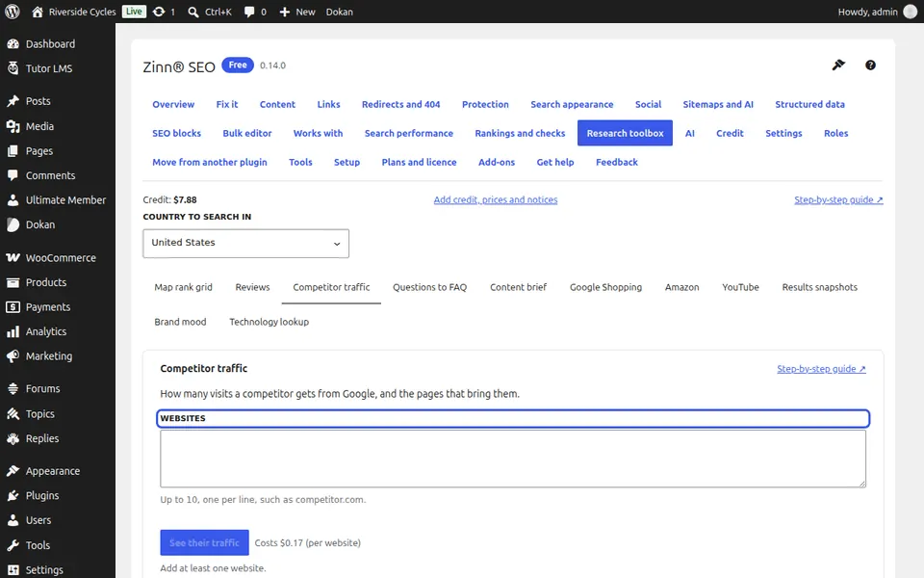The width and height of the screenshot is (924, 578).
Task: Click the WordPress logo icon
Action: click(12, 12)
